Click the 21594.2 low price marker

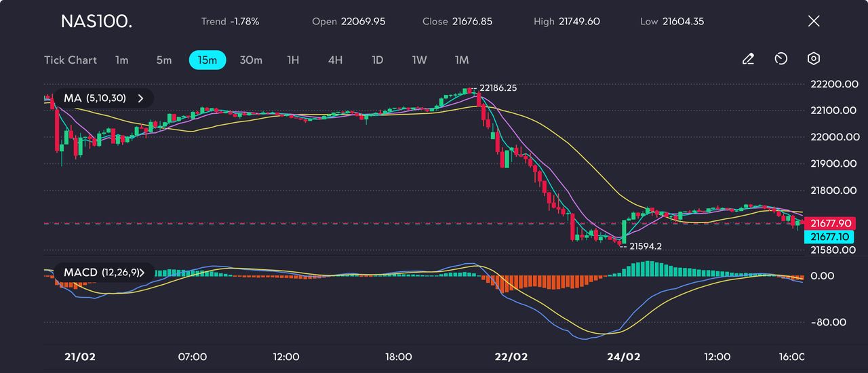[645, 246]
